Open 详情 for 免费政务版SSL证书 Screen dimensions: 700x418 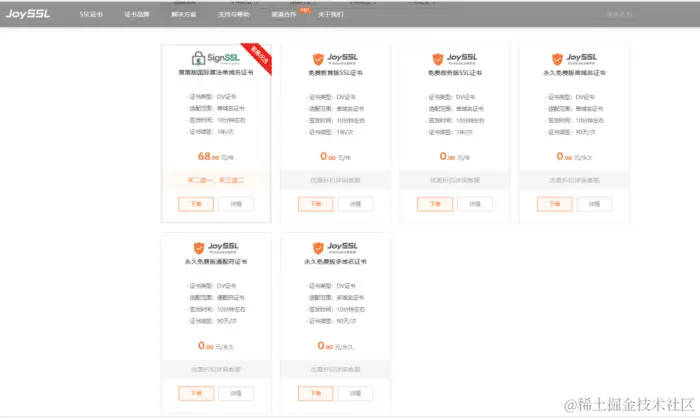coord(475,204)
